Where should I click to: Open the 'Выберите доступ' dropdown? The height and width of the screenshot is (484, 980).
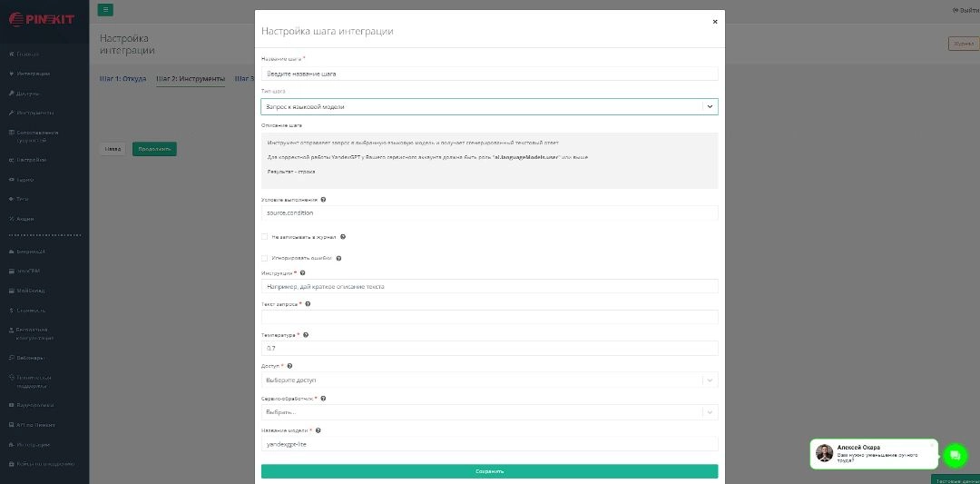click(489, 380)
